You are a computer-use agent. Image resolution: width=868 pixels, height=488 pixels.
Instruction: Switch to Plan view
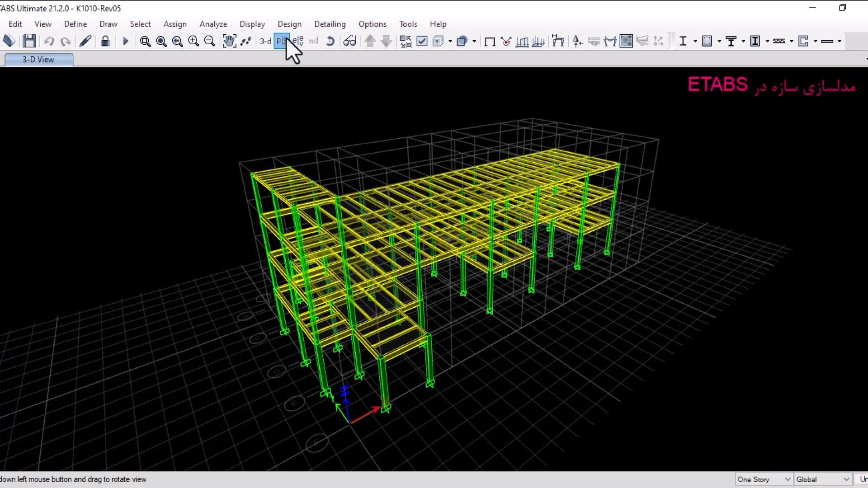click(281, 42)
